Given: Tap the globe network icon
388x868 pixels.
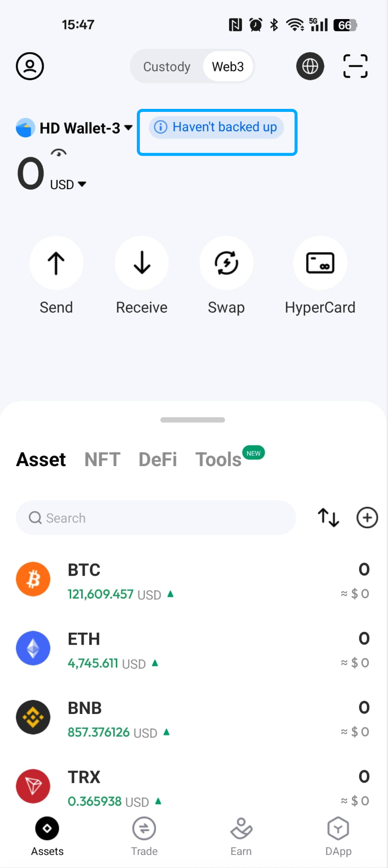Looking at the screenshot, I should [x=310, y=66].
